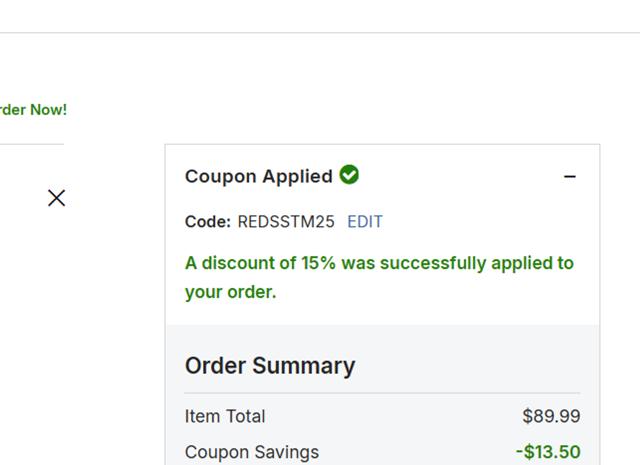640x465 pixels.
Task: Click the words 'your order.' in green message
Action: 230,293
